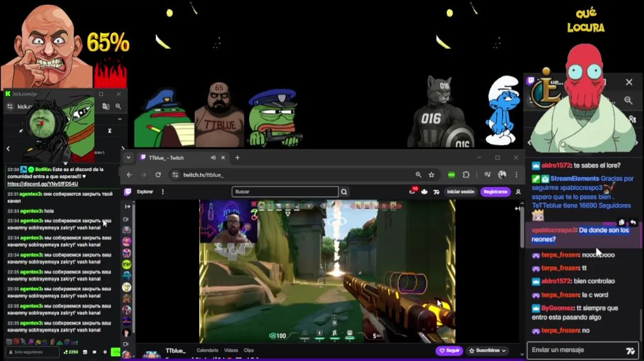Click the Registrarse button
The width and height of the screenshot is (644, 361).
(x=495, y=192)
